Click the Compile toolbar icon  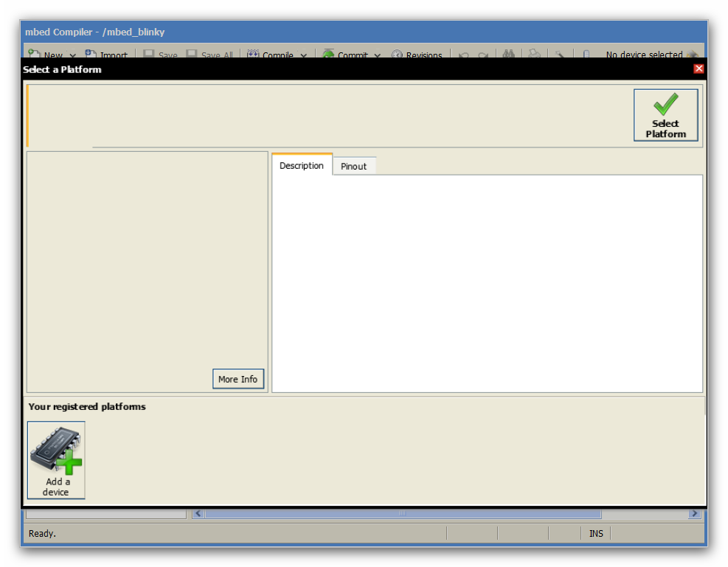[x=253, y=55]
